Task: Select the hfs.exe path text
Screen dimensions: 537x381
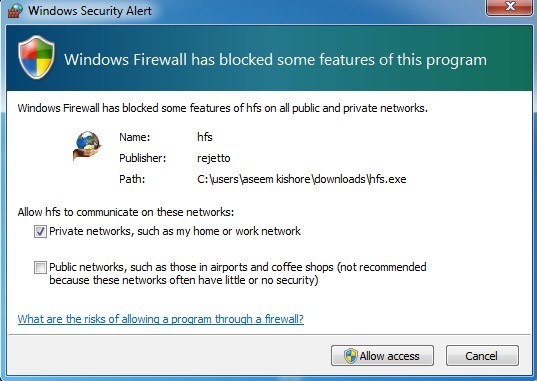Action: click(302, 179)
